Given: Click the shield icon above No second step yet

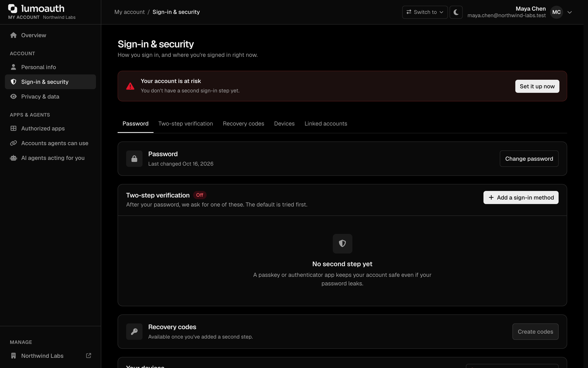Looking at the screenshot, I should (x=342, y=244).
